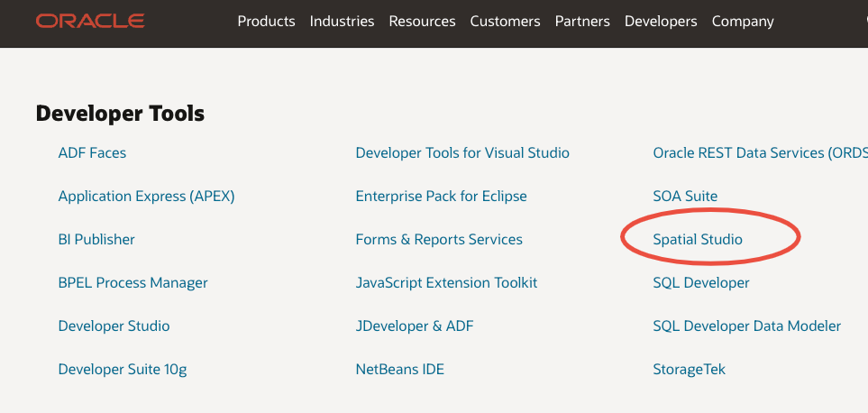868x413 pixels.
Task: Open the Company menu
Action: point(743,21)
